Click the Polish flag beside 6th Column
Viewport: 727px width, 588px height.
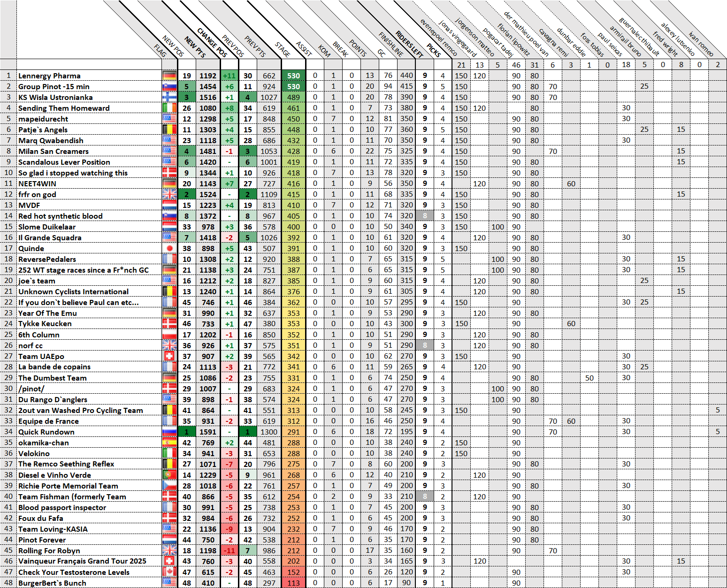169,335
